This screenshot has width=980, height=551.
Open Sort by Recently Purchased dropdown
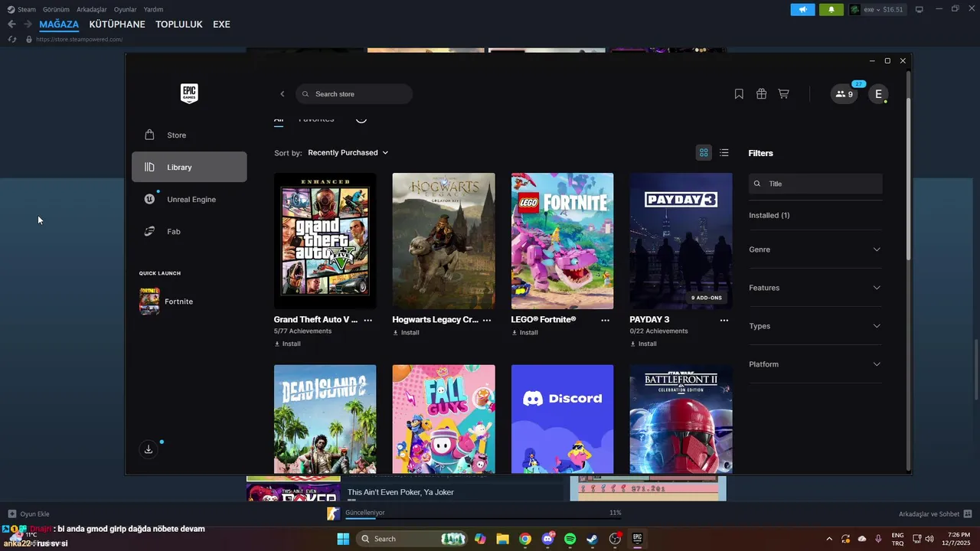click(x=348, y=152)
